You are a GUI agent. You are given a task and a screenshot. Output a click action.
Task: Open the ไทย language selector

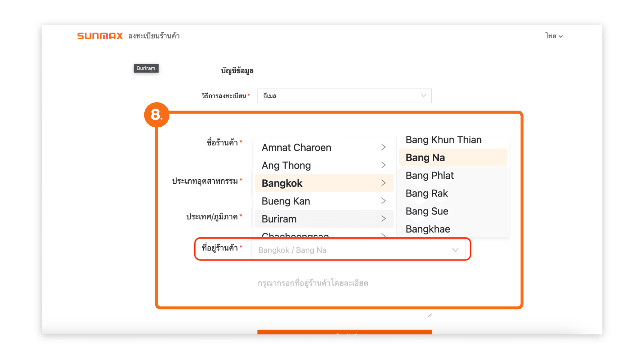(x=554, y=36)
